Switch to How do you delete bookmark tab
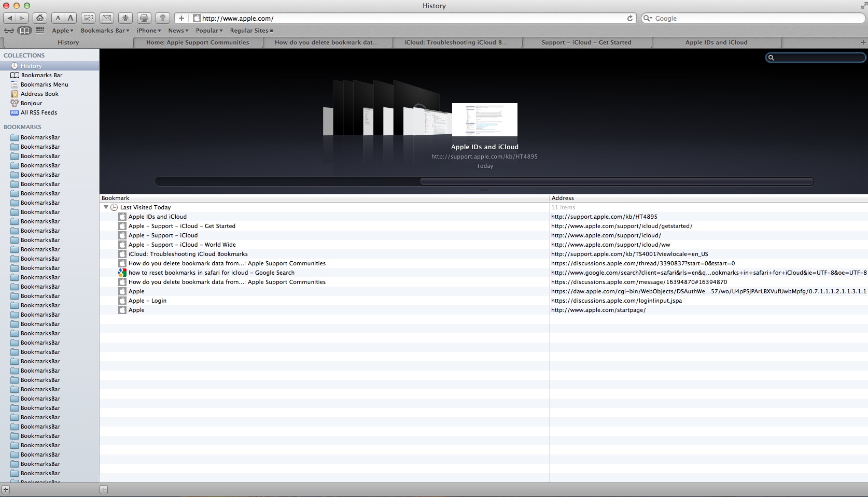 coord(327,42)
